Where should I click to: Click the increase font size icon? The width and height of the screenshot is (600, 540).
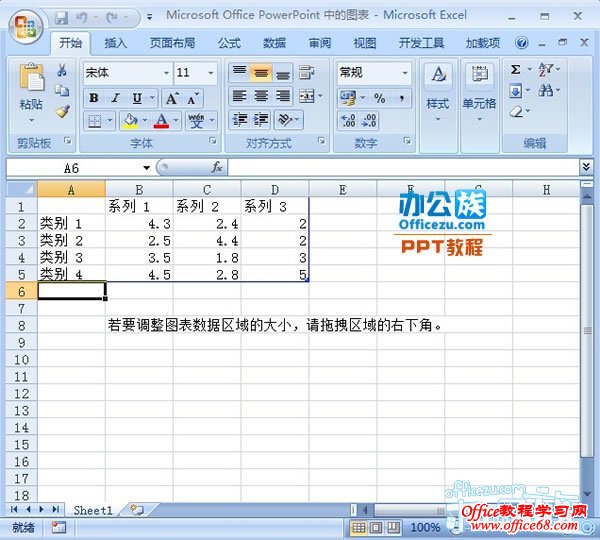(171, 98)
